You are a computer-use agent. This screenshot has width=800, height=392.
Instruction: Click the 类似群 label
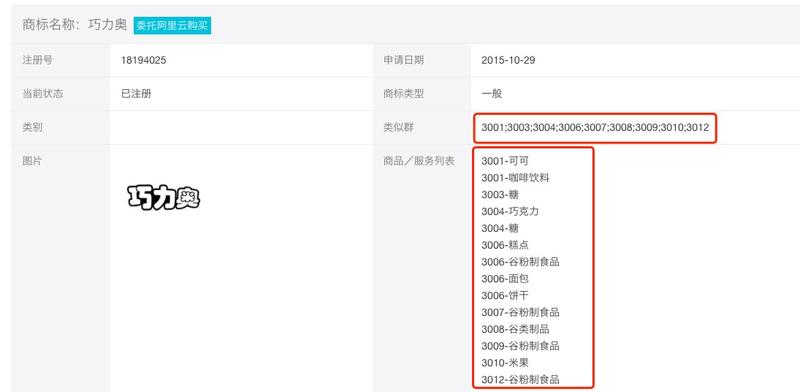[398, 128]
